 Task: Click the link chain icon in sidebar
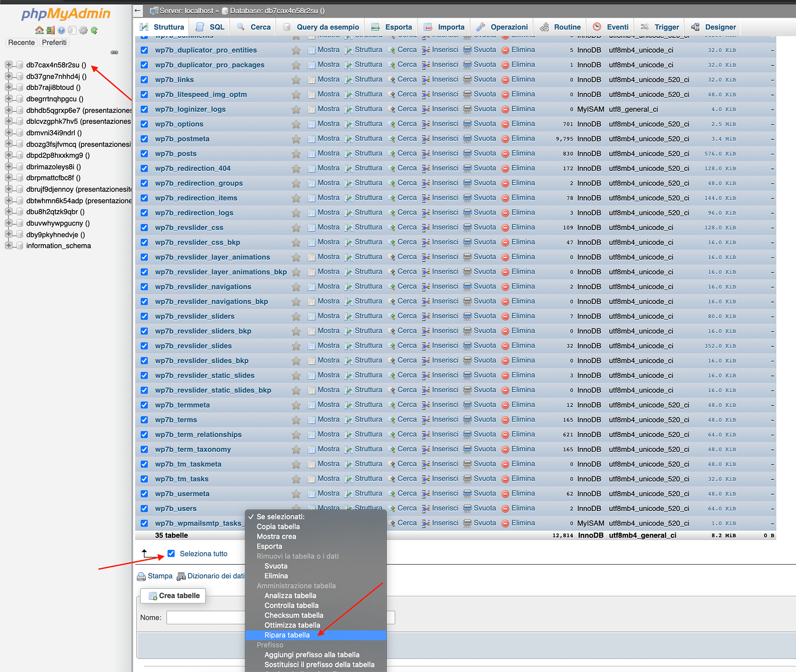pyautogui.click(x=115, y=52)
